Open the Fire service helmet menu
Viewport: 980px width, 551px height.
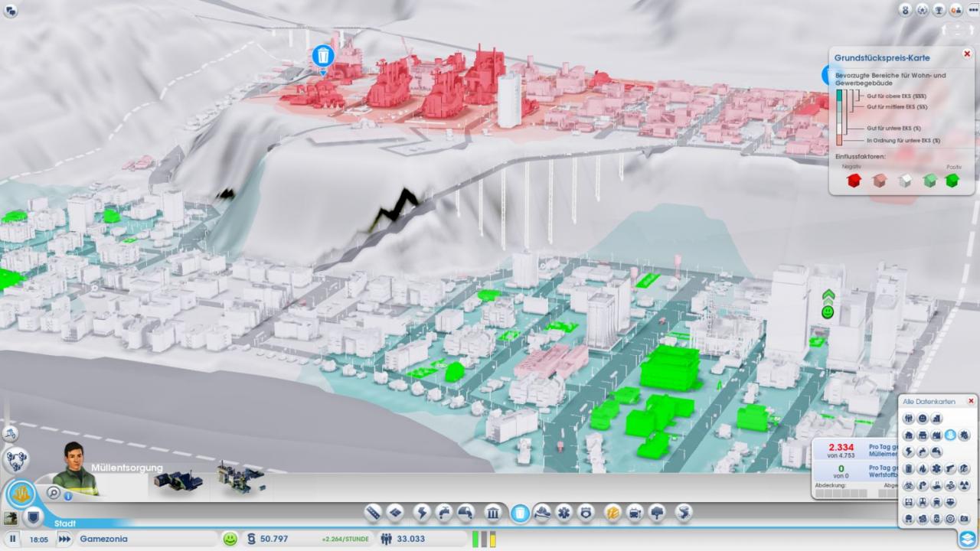click(x=542, y=513)
